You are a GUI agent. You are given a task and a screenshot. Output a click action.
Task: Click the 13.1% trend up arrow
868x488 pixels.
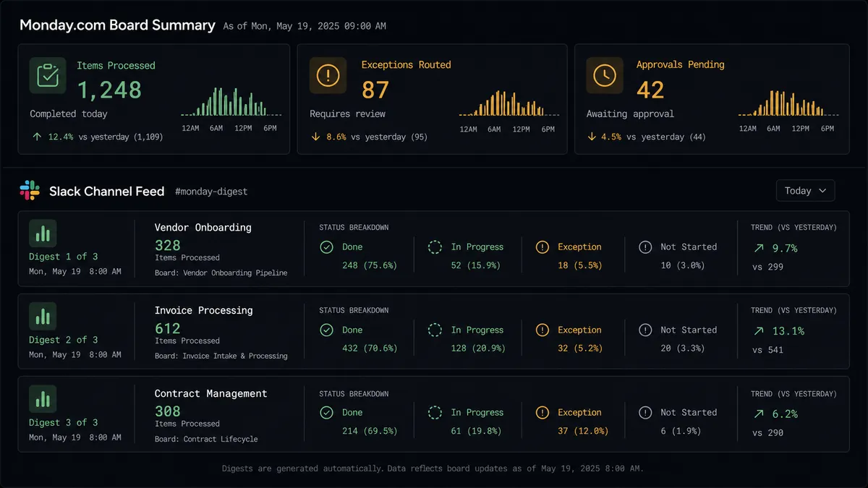(x=759, y=331)
